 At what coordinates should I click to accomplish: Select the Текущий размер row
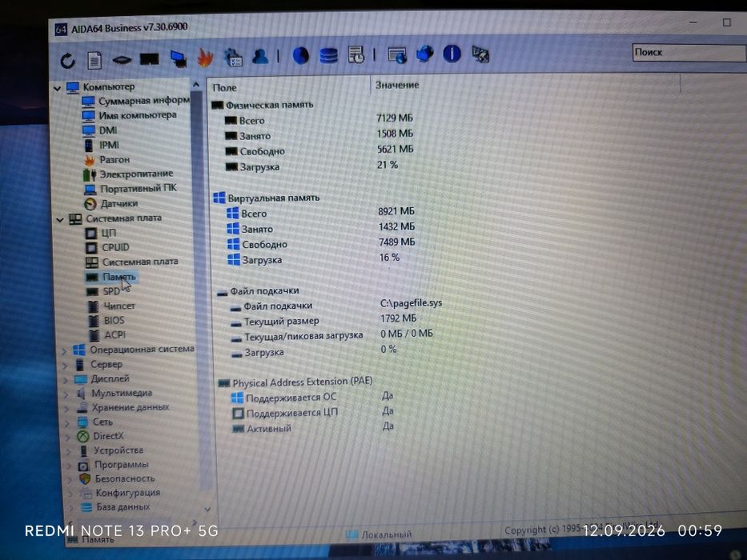tap(282, 322)
